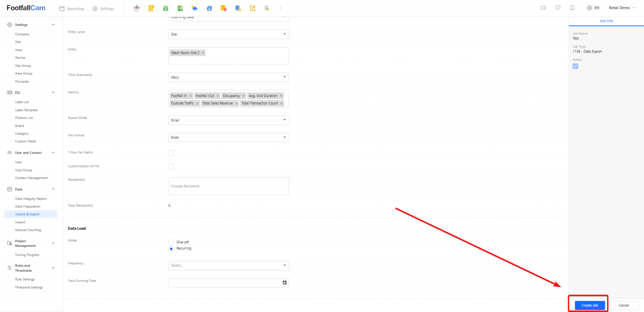Go to Data Preparation in sidebar

point(28,207)
